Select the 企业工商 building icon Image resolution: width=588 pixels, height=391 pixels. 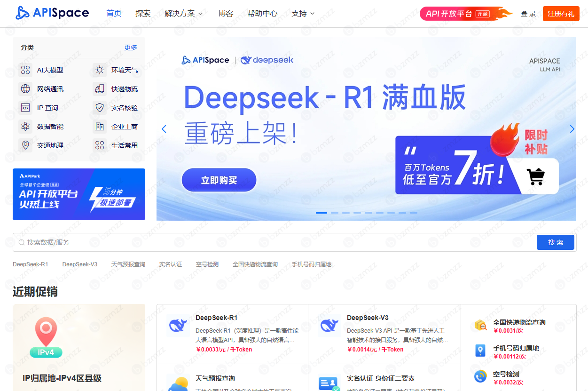tap(100, 127)
